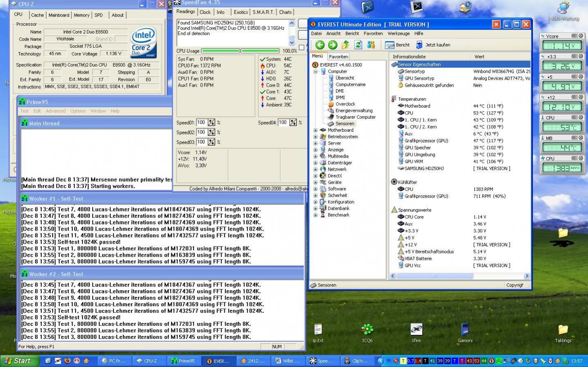
Task: Click EVEREST Up folder arrow icon
Action: pos(345,45)
